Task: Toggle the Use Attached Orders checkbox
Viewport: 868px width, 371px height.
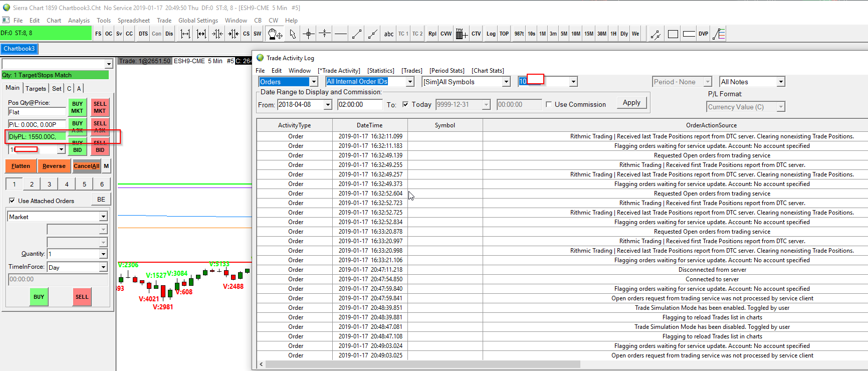Action: click(12, 201)
